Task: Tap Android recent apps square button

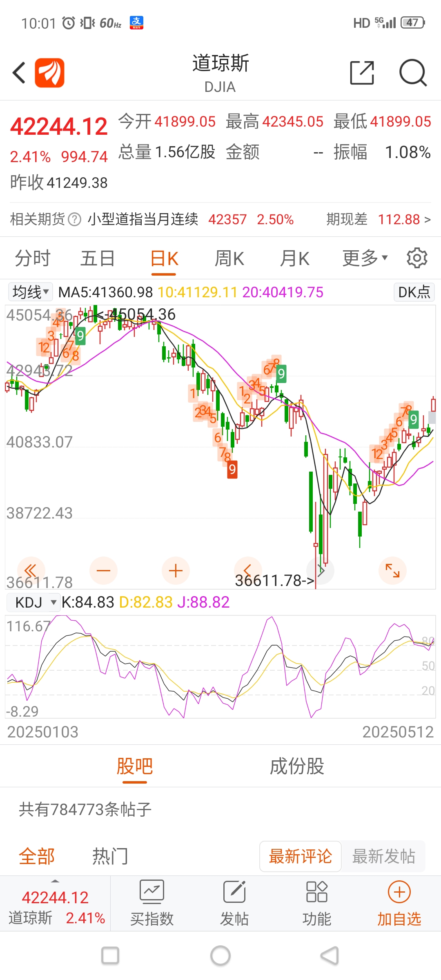Action: point(110,955)
